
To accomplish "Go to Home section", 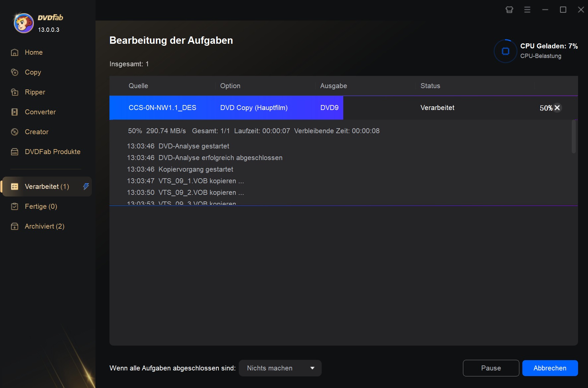I will pyautogui.click(x=34, y=52).
